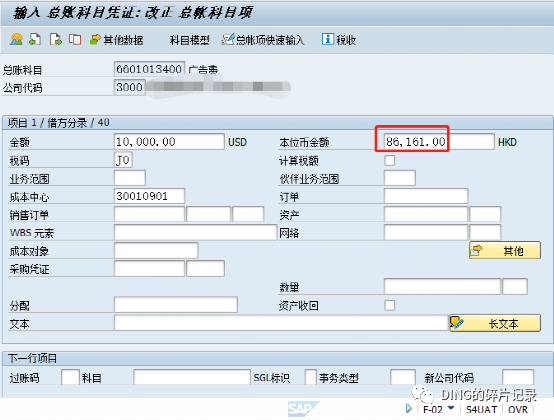Click the USD currency label
The width and height of the screenshot is (554, 420).
pyautogui.click(x=237, y=142)
